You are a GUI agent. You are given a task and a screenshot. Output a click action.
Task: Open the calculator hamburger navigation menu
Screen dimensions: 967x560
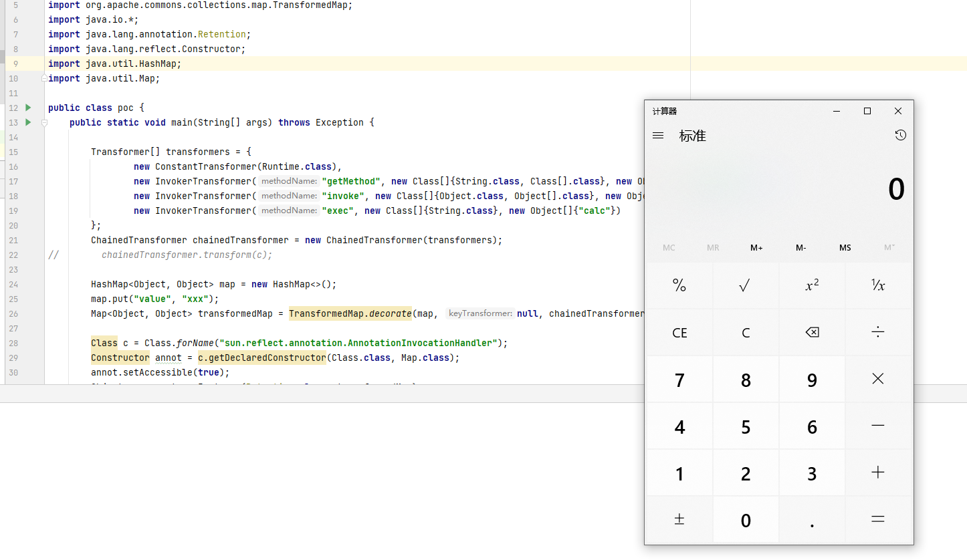click(658, 136)
